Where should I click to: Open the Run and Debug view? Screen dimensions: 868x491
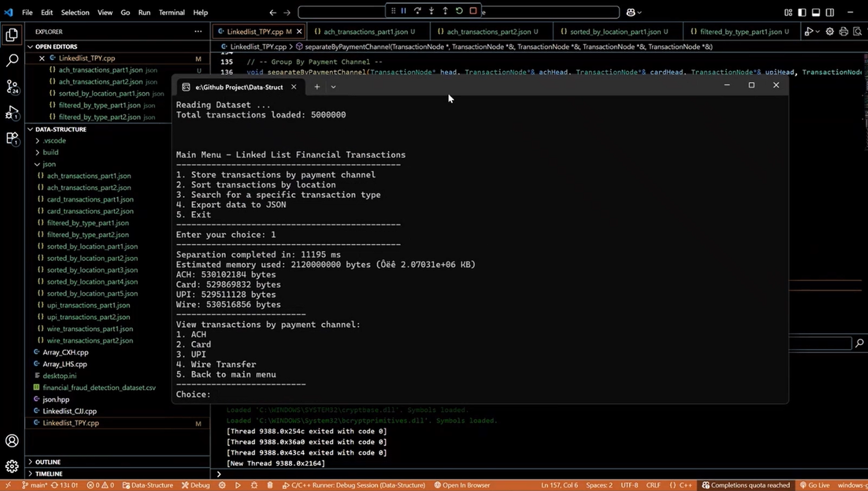tap(12, 112)
